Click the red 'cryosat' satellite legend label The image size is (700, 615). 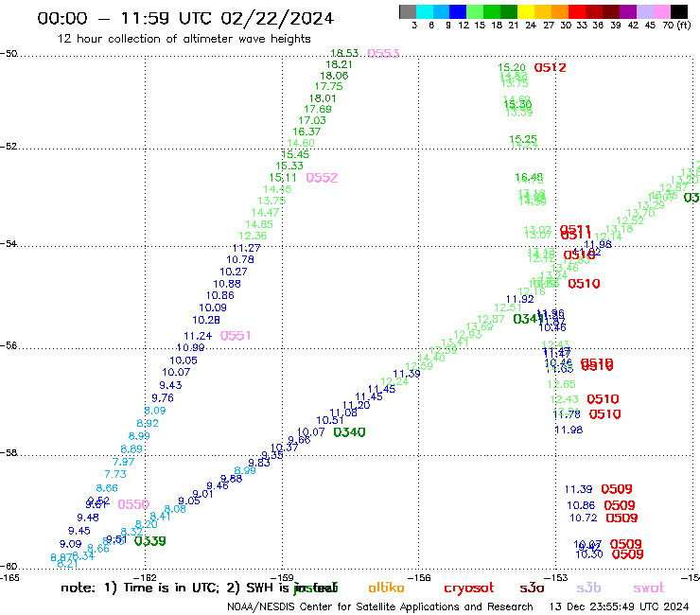click(469, 589)
